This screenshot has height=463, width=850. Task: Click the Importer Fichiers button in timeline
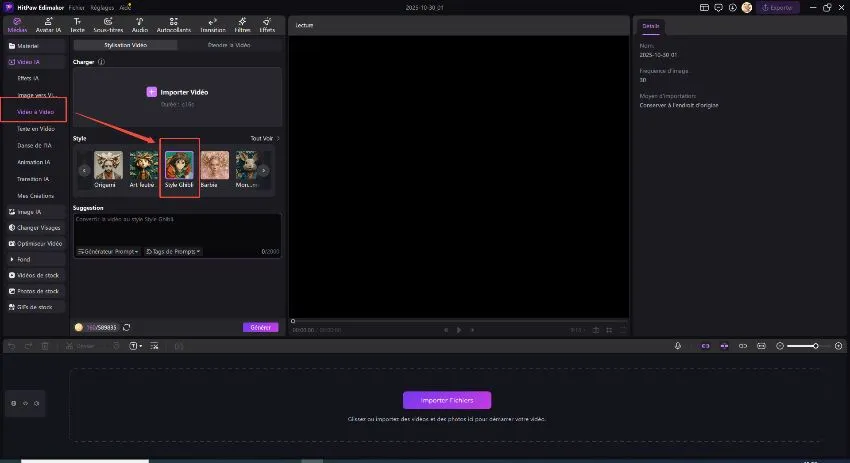447,400
